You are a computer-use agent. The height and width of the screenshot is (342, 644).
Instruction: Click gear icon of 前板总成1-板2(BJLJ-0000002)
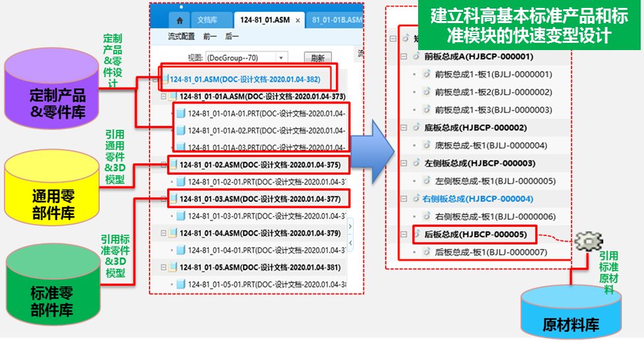(427, 92)
